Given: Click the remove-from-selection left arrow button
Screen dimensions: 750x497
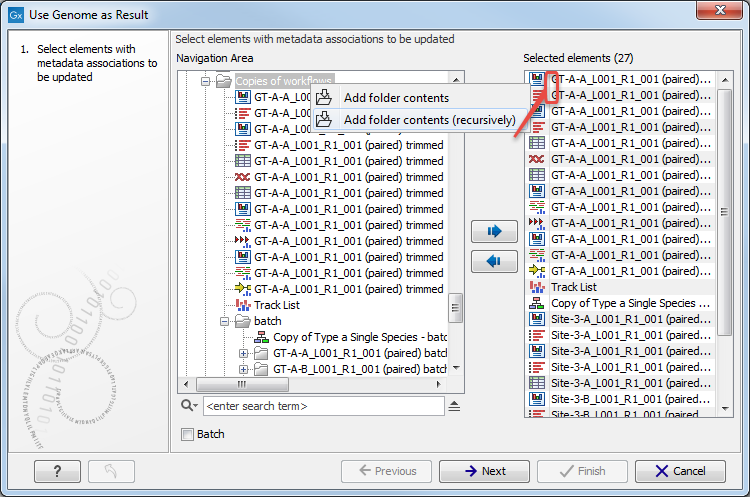Looking at the screenshot, I should click(x=494, y=262).
